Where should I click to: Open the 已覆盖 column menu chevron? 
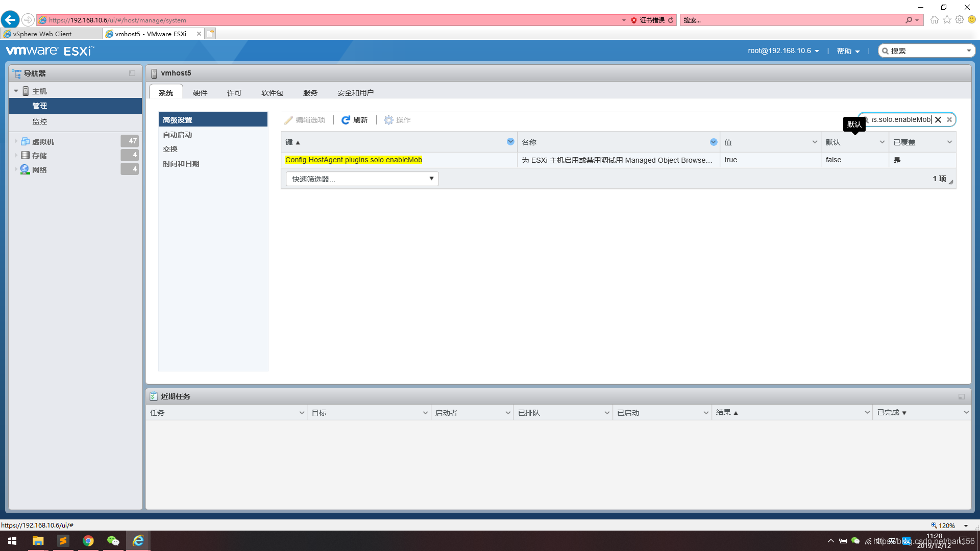(x=949, y=142)
